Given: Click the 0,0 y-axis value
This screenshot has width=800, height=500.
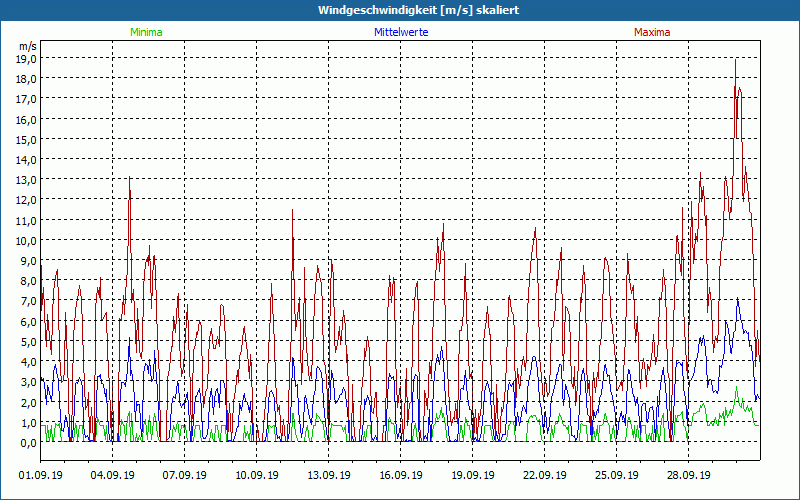Looking at the screenshot, I should (30, 442).
